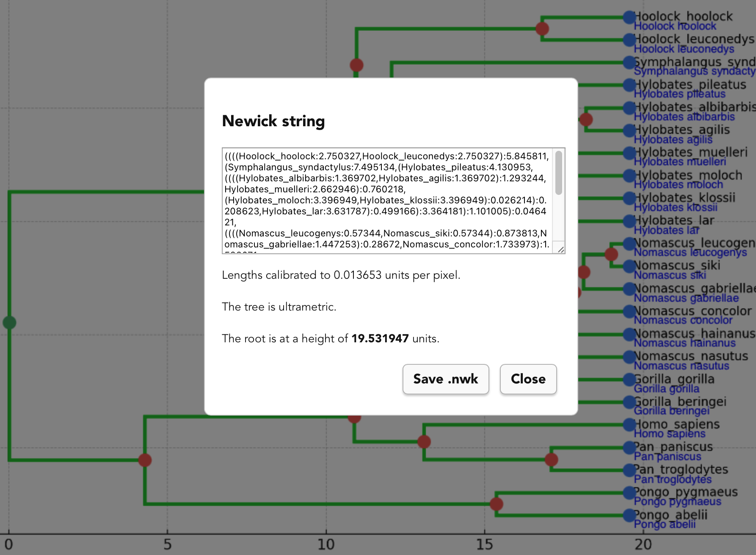Screen dimensions: 756x555
Task: Click the blue tip node for Nomascus_concolor
Action: pos(629,311)
